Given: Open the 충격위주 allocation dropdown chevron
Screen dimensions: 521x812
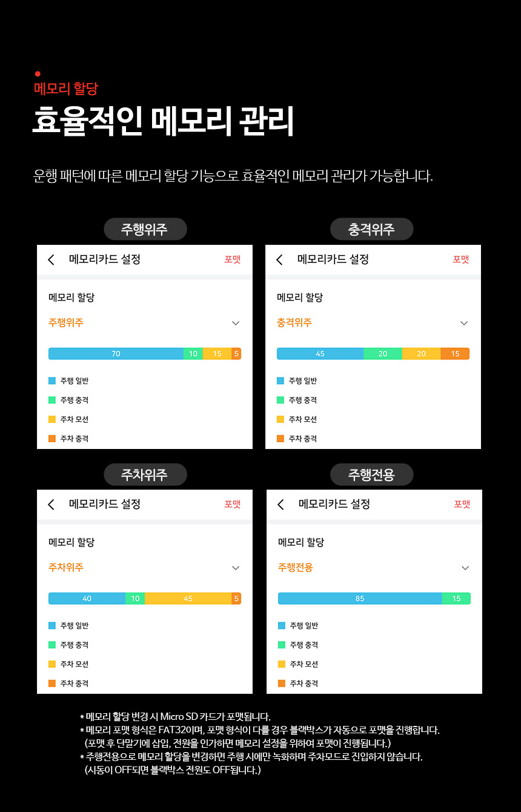Looking at the screenshot, I should pos(464,323).
